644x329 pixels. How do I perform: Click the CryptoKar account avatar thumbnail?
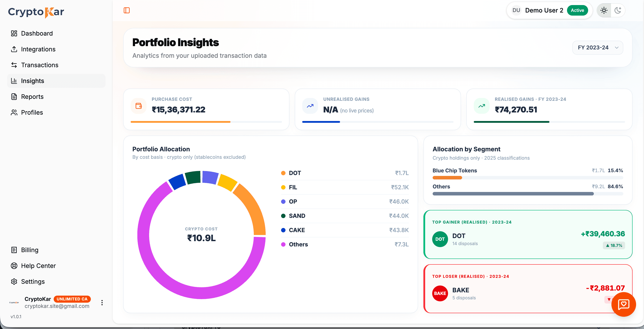pos(14,303)
